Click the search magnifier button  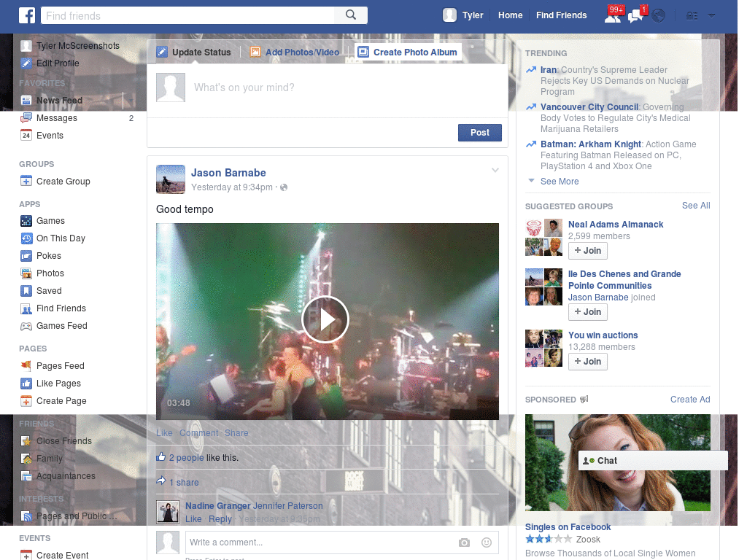351,15
